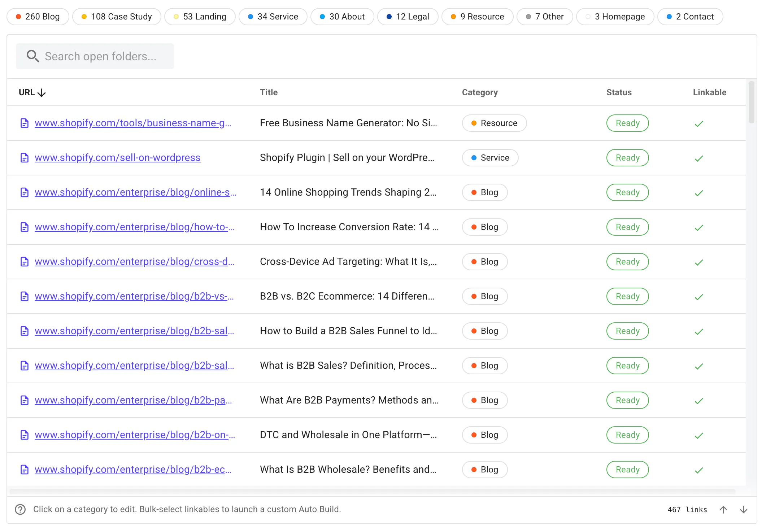Screen dimensions: 766x532
Task: Filter by 34 Service chip
Action: point(273,17)
